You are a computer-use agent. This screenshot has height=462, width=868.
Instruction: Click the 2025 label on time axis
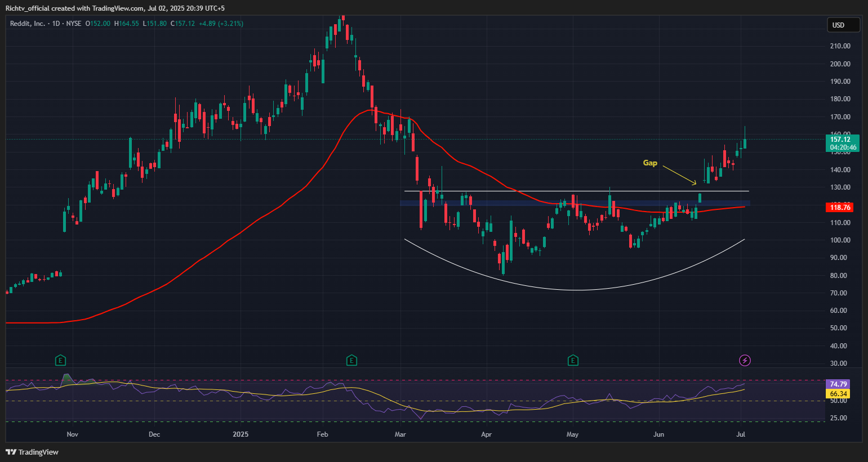coord(241,434)
